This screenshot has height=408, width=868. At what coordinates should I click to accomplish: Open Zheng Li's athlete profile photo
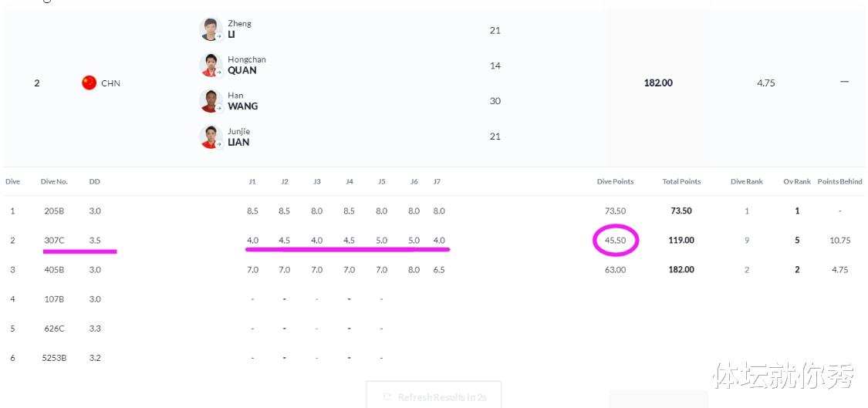coord(211,29)
